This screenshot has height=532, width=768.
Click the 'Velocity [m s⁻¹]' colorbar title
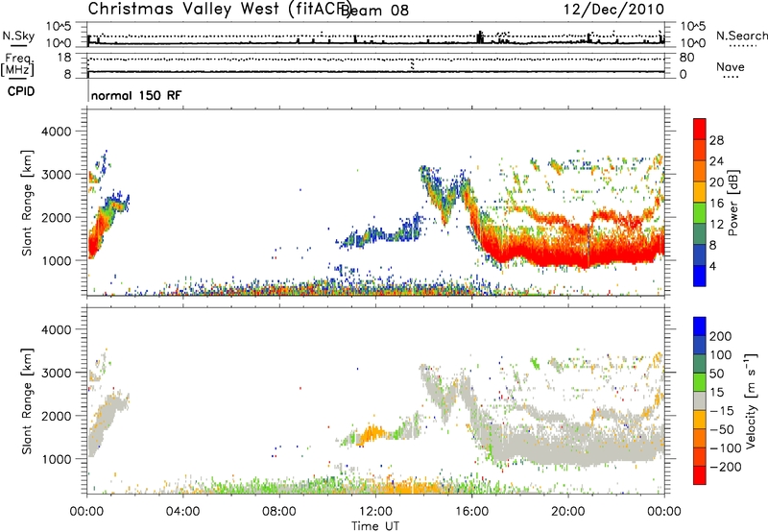point(751,400)
